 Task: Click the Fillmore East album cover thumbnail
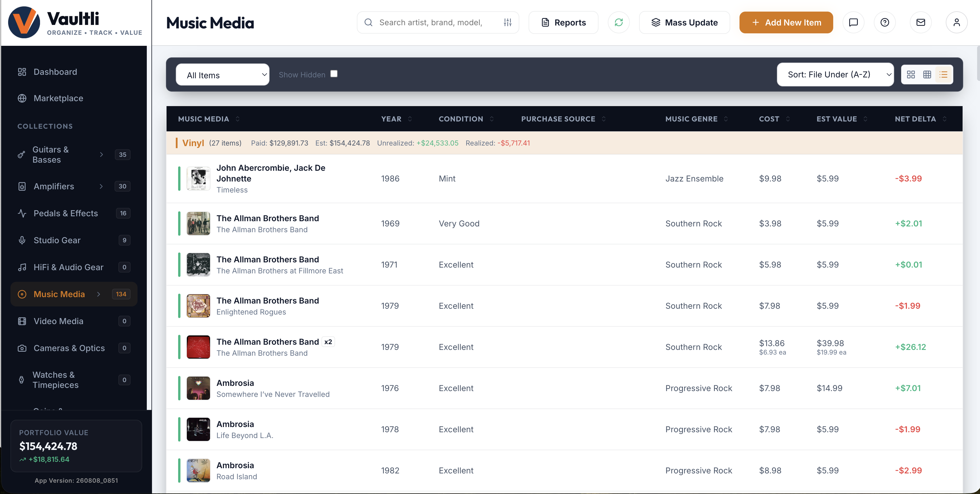click(x=198, y=265)
